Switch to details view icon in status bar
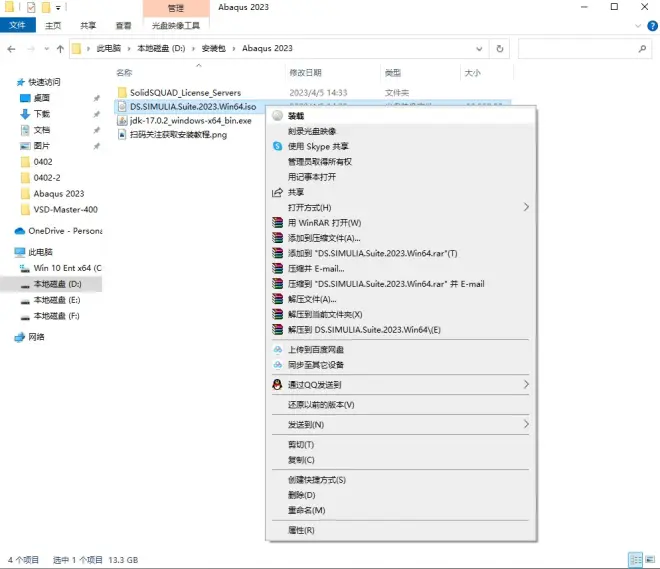The height and width of the screenshot is (569, 660). tap(636, 560)
